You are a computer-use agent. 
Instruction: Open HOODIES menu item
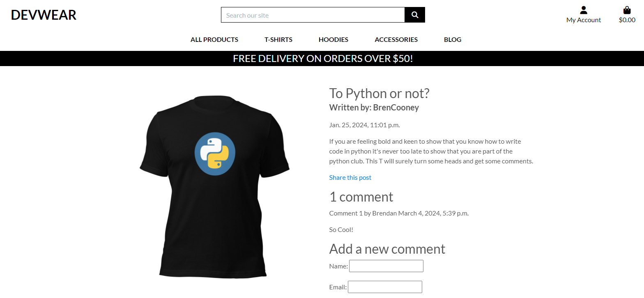[x=333, y=40]
